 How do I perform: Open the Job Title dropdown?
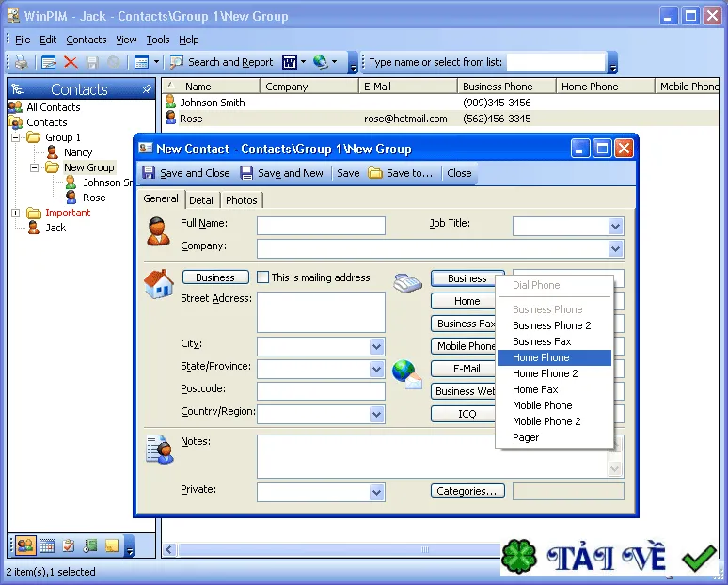pos(615,227)
